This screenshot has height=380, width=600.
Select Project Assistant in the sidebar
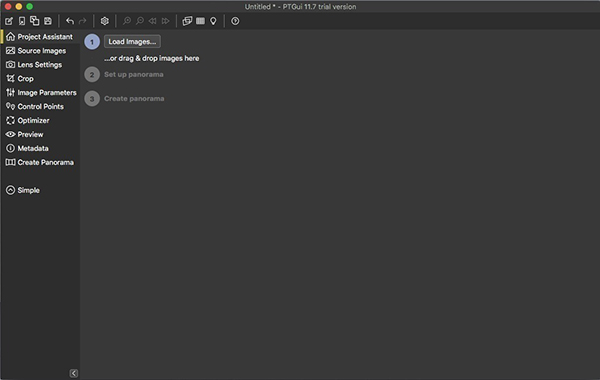click(40, 37)
